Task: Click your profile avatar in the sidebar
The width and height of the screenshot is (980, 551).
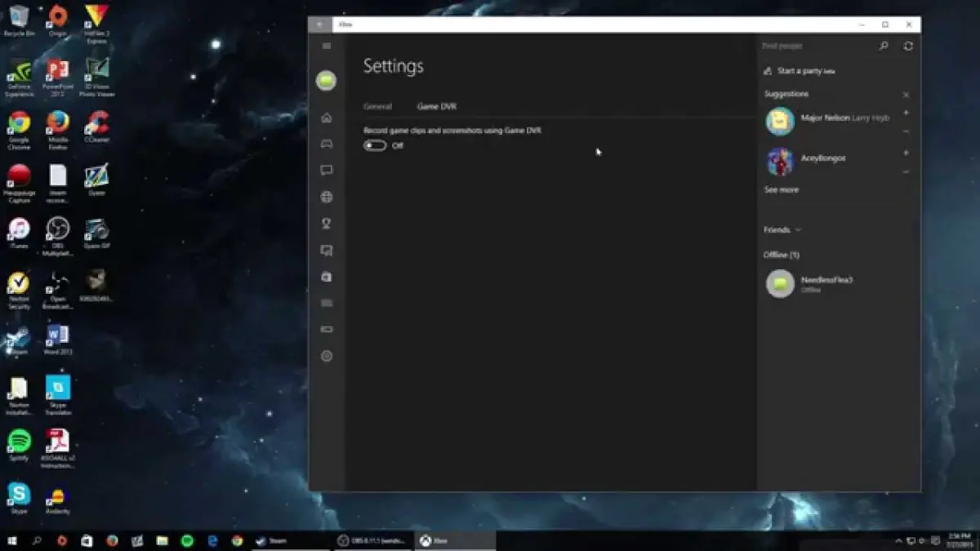Action: coord(327,79)
